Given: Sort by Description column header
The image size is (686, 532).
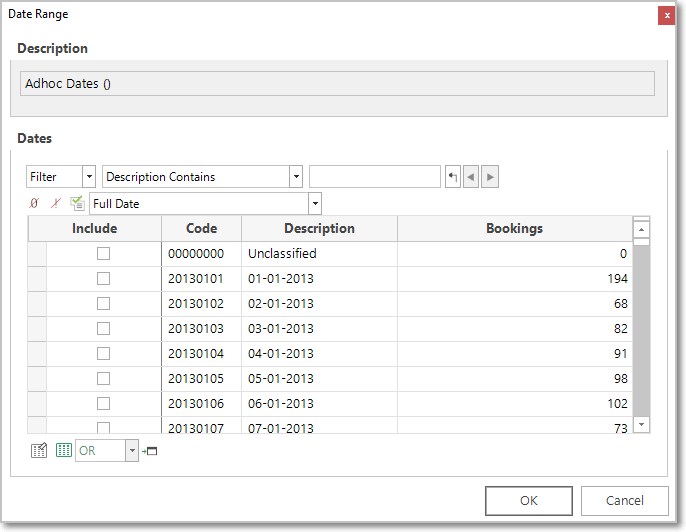Looking at the screenshot, I should click(319, 228).
